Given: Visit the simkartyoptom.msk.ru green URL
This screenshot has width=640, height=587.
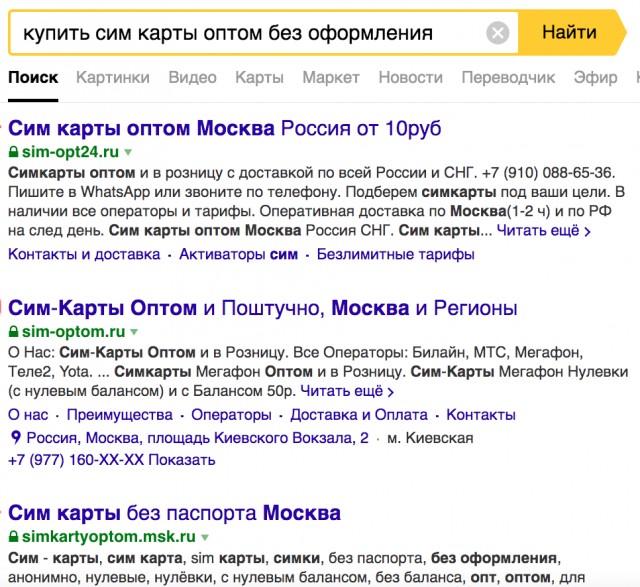Looking at the screenshot, I should tap(109, 536).
